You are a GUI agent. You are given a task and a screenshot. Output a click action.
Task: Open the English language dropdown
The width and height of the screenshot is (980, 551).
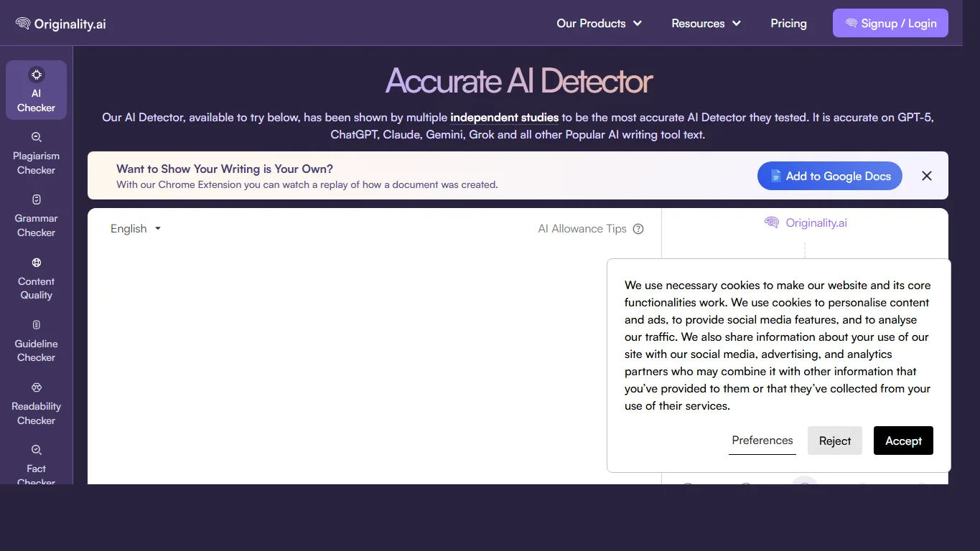(136, 229)
